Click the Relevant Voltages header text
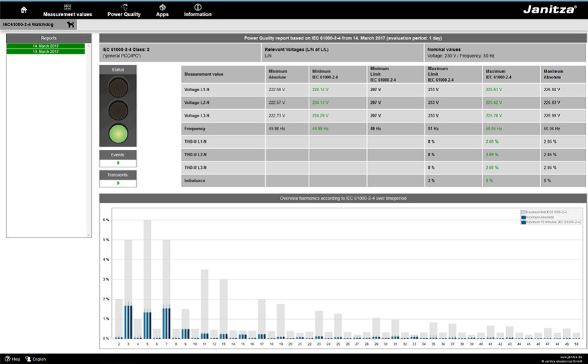 pos(297,50)
